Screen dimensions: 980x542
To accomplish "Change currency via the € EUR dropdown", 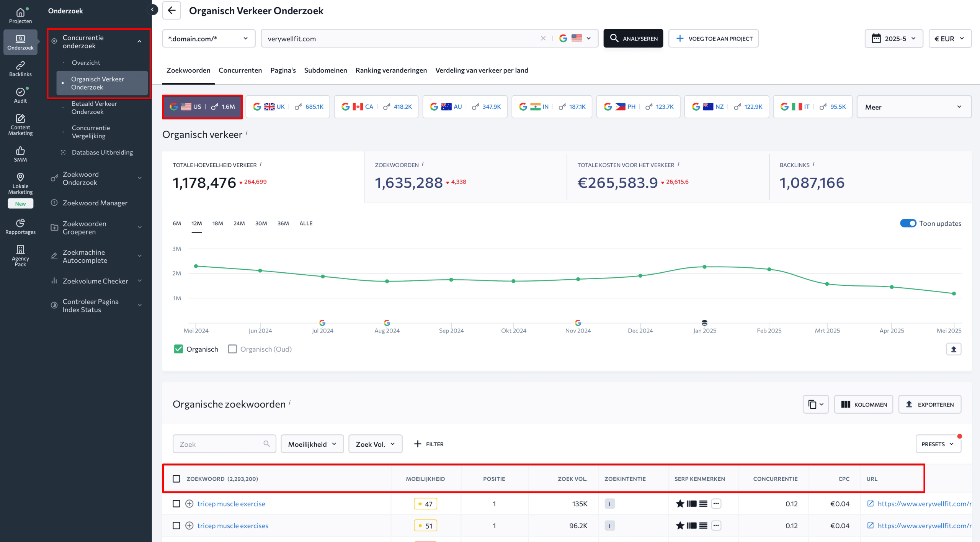I will point(950,38).
